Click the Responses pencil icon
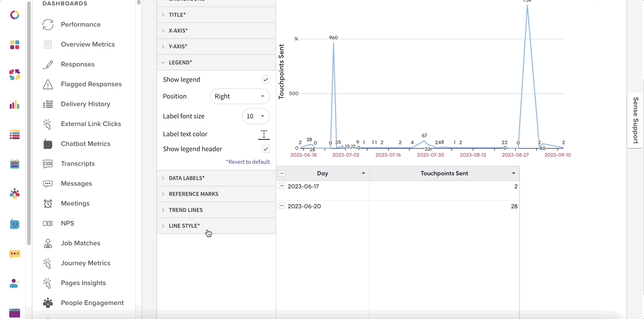The height and width of the screenshot is (319, 644). 48,64
